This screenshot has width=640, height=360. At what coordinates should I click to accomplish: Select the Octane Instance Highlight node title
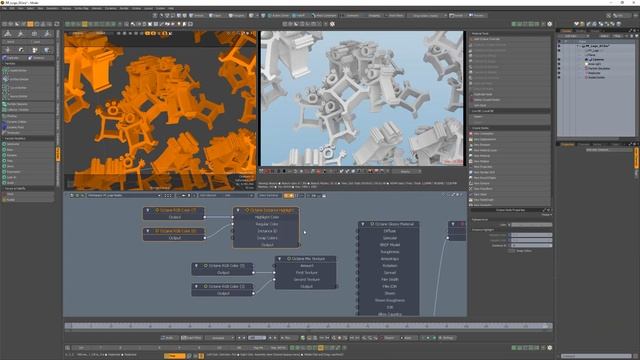[271, 210]
